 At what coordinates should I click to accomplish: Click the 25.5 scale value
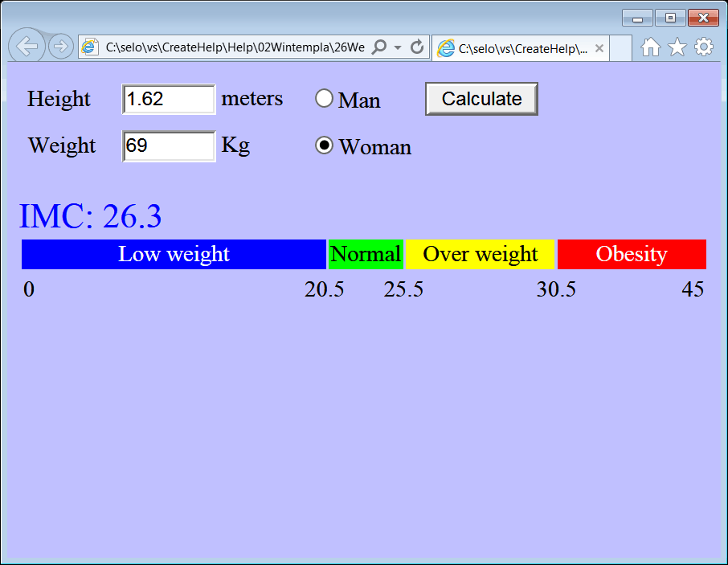pos(403,289)
